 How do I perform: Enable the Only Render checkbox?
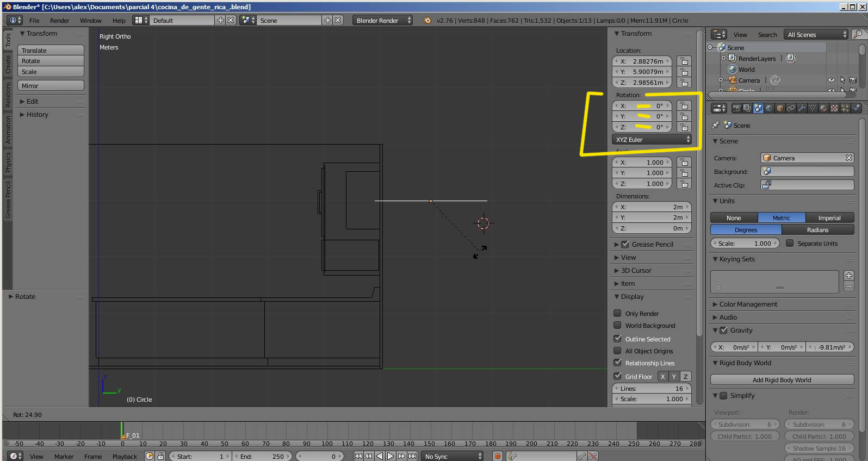[x=617, y=313]
